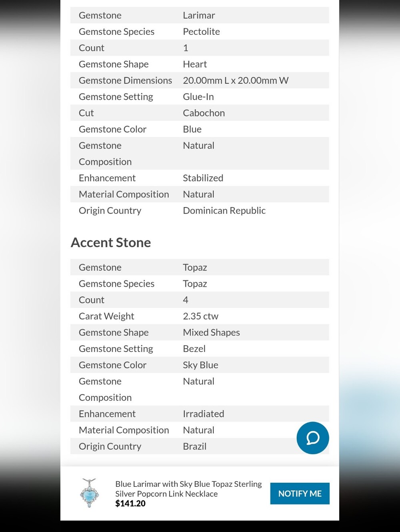The image size is (400, 532).
Task: Select the Brazil origin country value
Action: tap(194, 446)
